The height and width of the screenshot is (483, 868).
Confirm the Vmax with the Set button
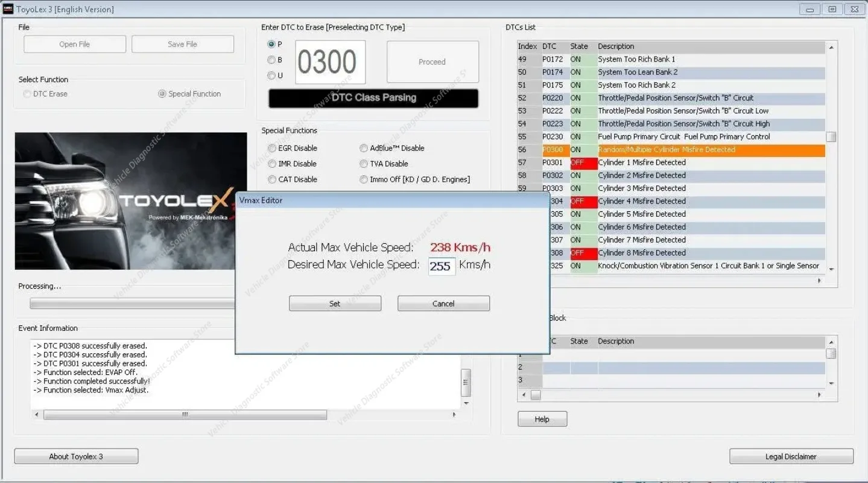[x=335, y=304]
